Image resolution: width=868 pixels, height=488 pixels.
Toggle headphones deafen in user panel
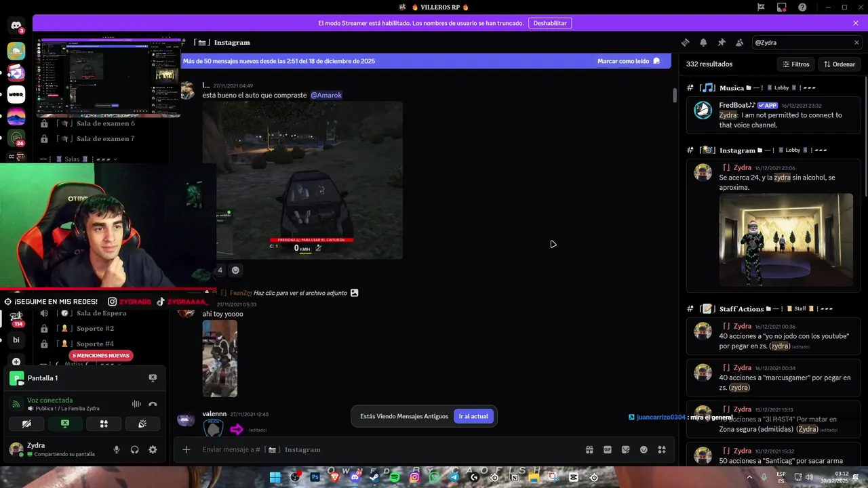(134, 449)
